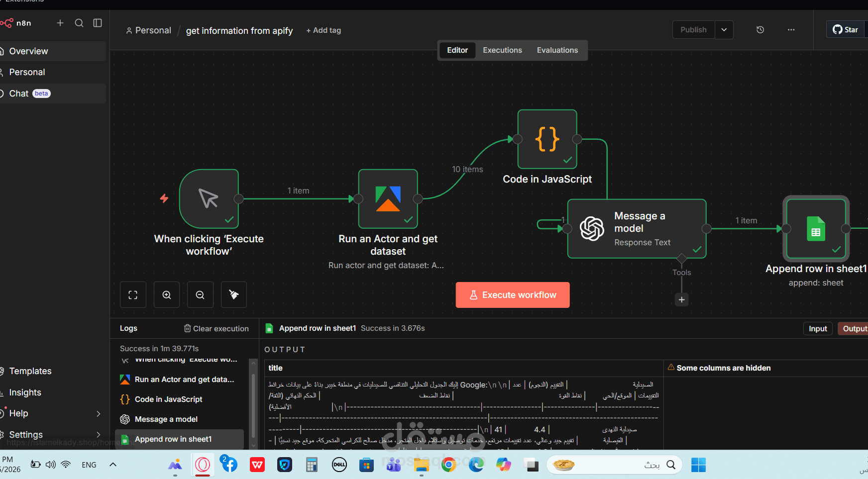Click the plus icon below the Tools connector
Screen dimensions: 868x479
(681, 300)
